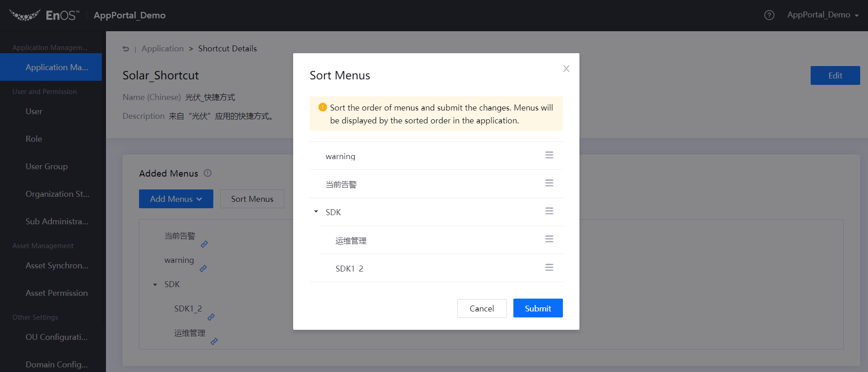Open User Group in sidebar

click(47, 167)
